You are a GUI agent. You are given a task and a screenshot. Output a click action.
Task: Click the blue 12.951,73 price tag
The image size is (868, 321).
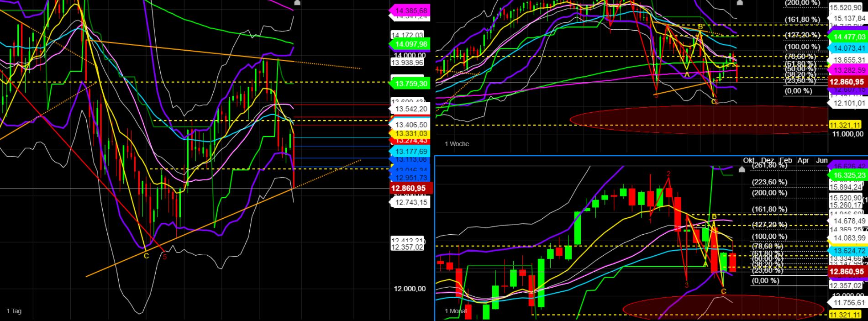click(409, 178)
